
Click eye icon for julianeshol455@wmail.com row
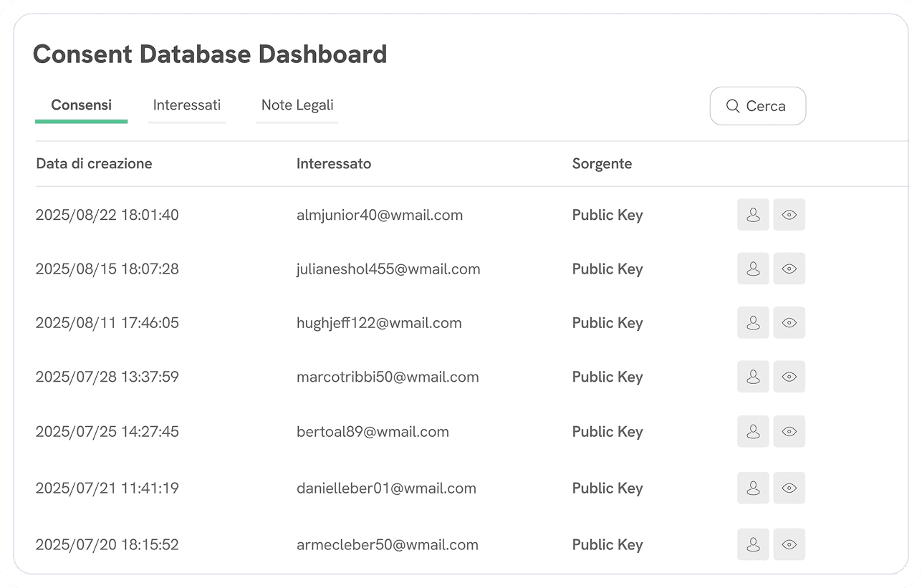789,269
